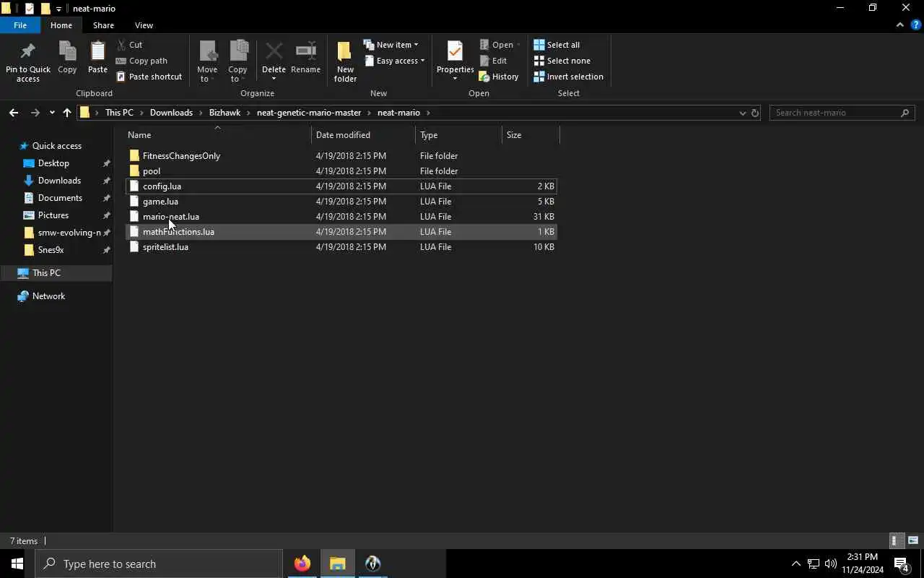Pin folder to Quick access
This screenshot has height=578, width=924.
point(28,61)
